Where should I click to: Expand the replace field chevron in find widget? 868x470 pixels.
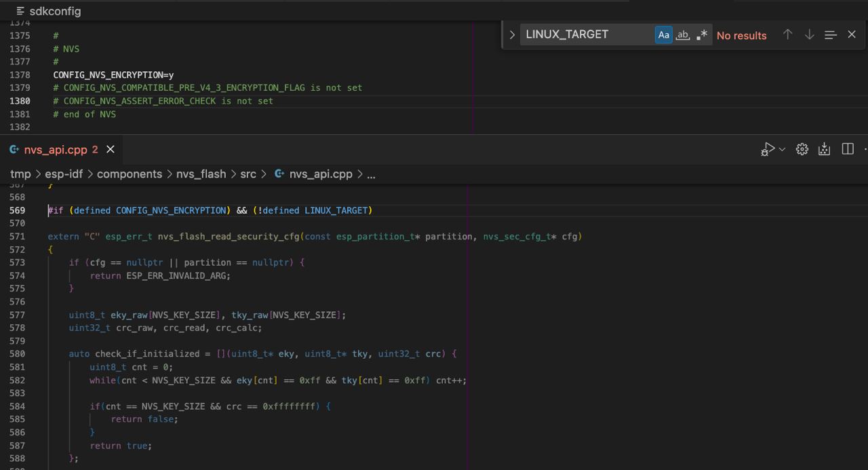512,35
